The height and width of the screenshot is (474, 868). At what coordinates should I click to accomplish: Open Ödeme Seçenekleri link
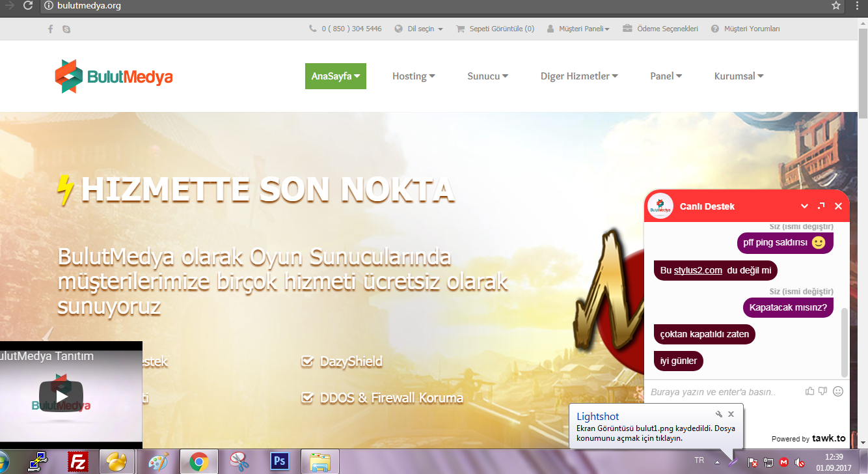(660, 29)
